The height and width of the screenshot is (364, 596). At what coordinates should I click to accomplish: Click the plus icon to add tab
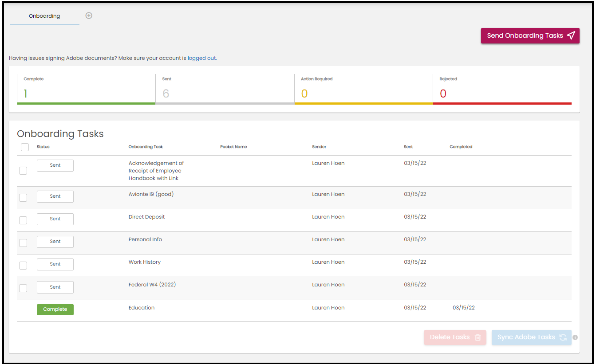point(89,16)
